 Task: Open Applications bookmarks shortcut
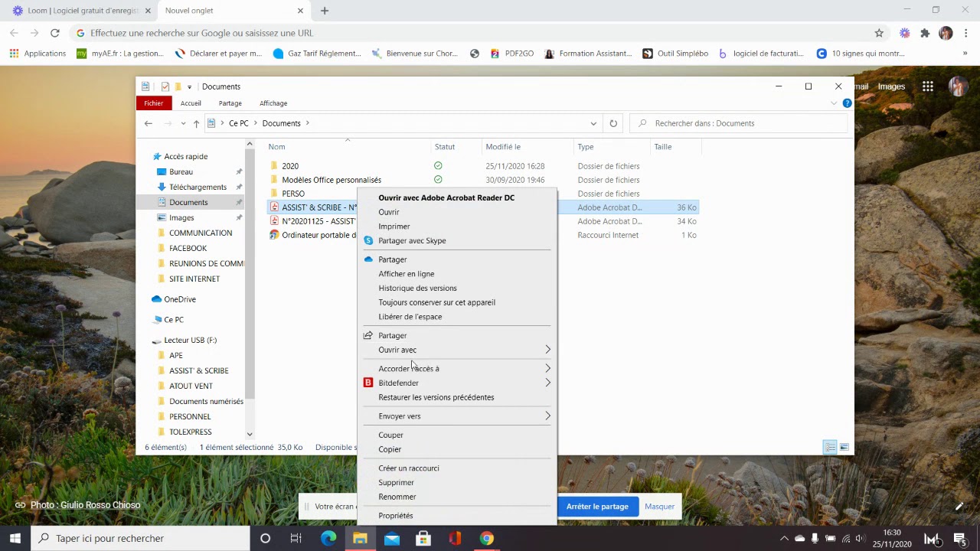pos(38,54)
